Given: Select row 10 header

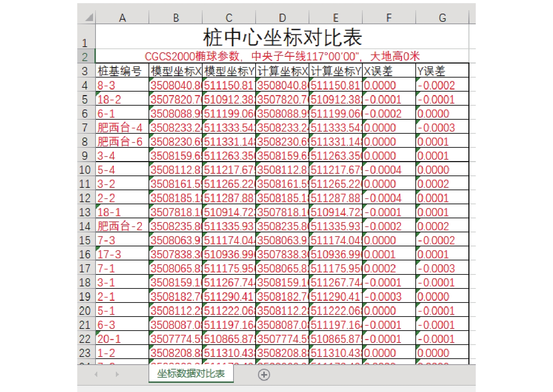Looking at the screenshot, I should click(85, 170).
